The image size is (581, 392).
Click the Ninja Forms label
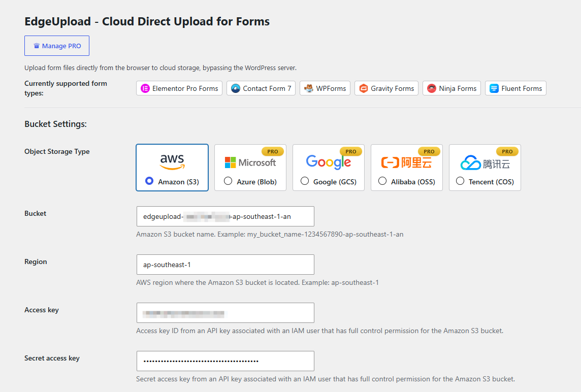[x=458, y=88]
